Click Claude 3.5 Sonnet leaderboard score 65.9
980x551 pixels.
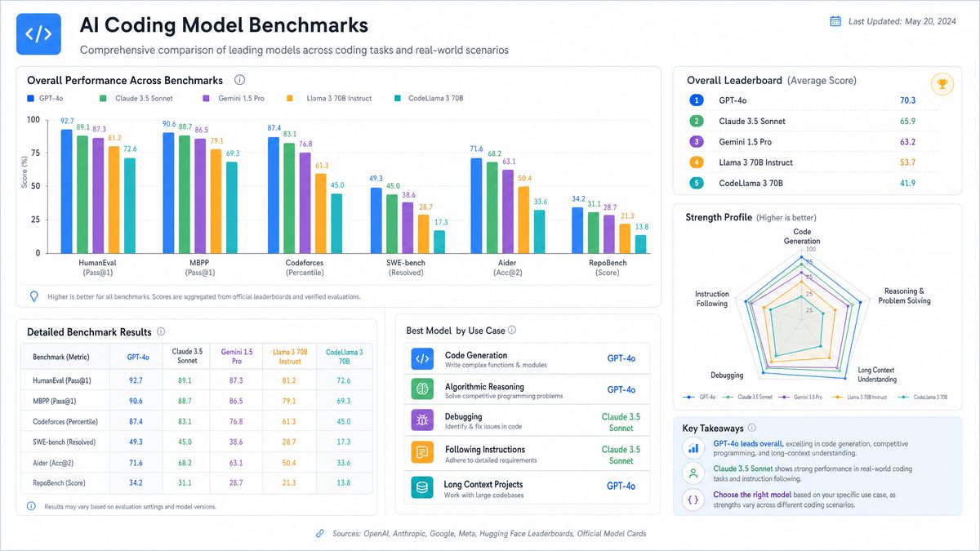click(x=907, y=121)
